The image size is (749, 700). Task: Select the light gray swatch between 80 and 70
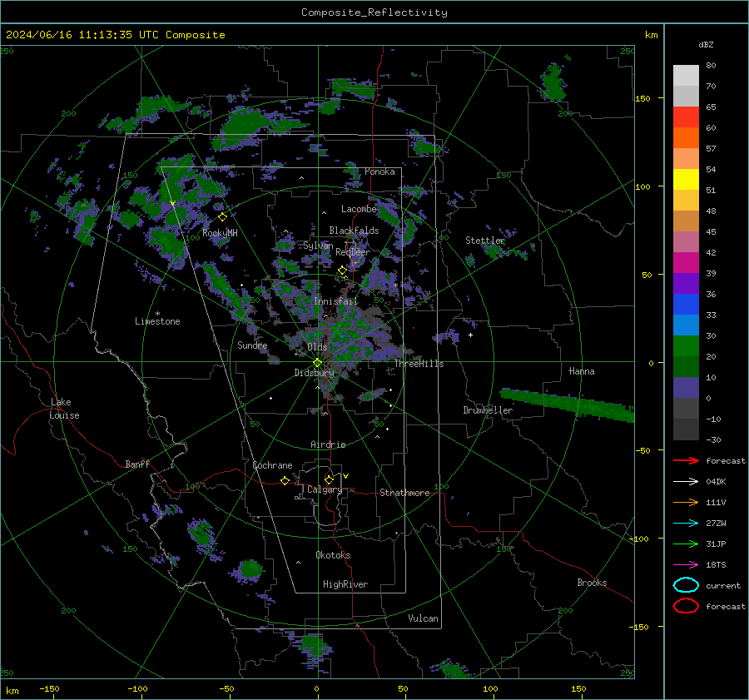click(x=686, y=76)
